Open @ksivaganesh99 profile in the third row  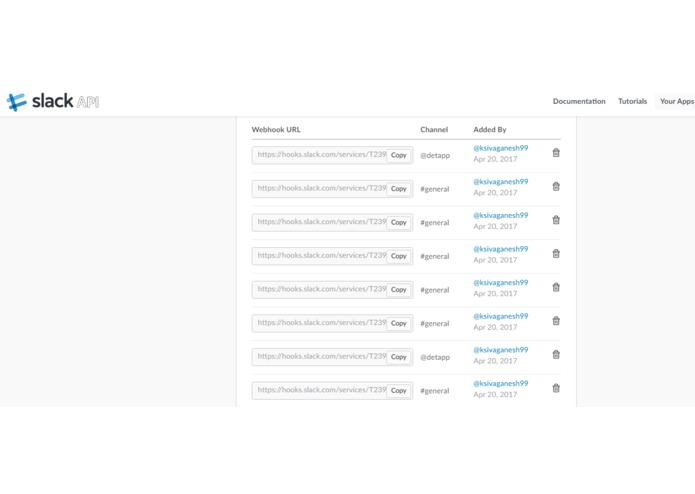[x=500, y=216]
